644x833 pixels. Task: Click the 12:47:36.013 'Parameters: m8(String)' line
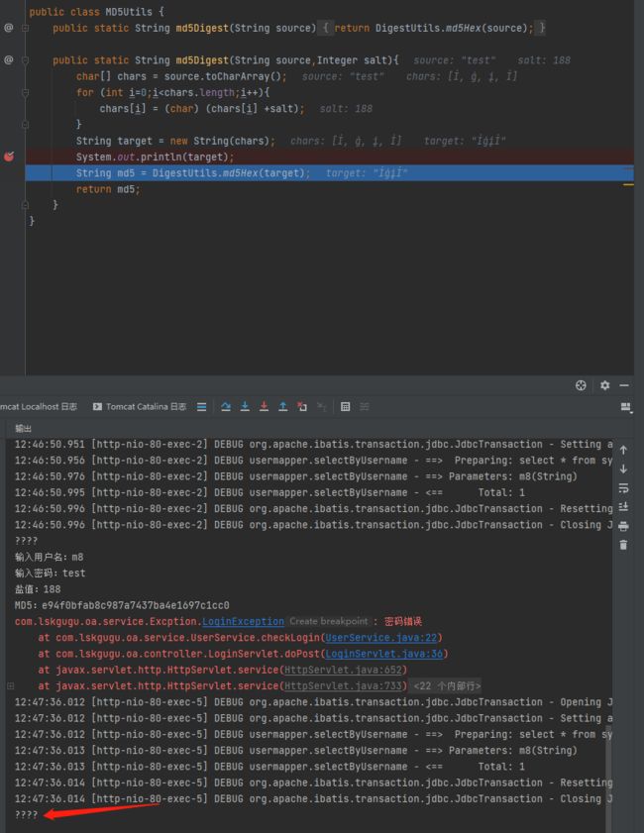[295, 750]
